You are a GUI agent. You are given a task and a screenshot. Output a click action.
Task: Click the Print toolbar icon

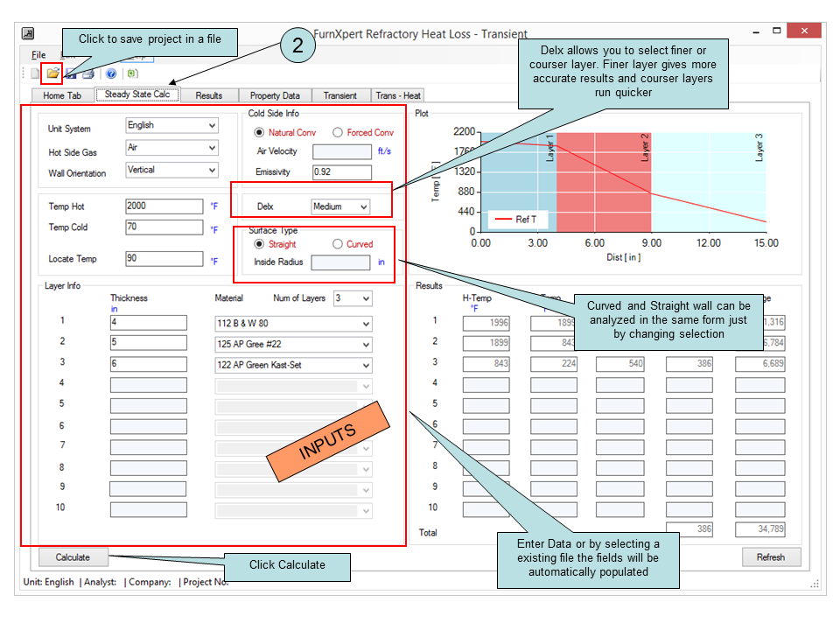88,73
